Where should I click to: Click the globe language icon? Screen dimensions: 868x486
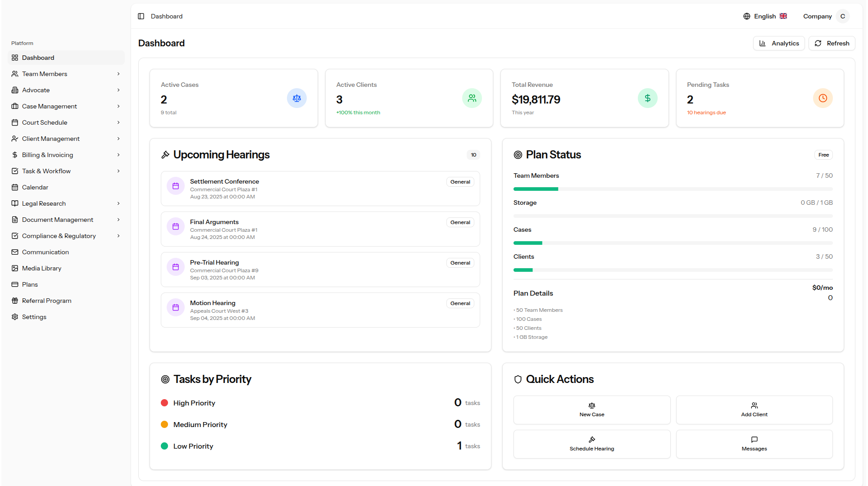tap(746, 16)
